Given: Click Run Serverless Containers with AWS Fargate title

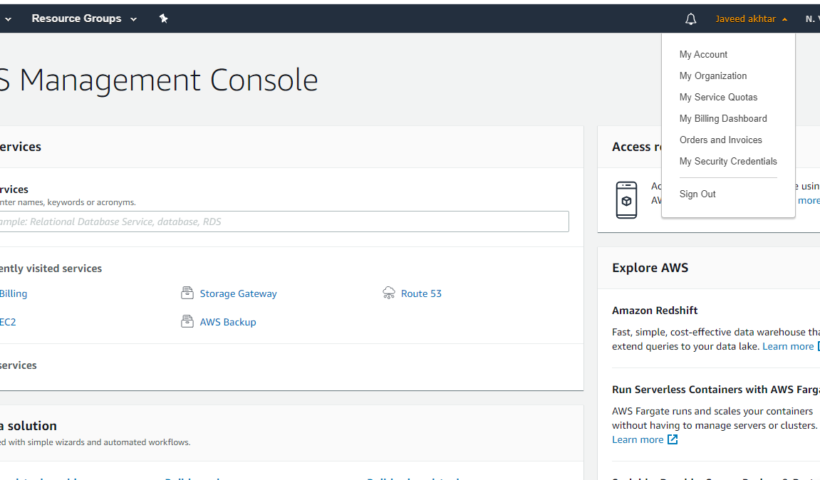Looking at the screenshot, I should coord(716,390).
